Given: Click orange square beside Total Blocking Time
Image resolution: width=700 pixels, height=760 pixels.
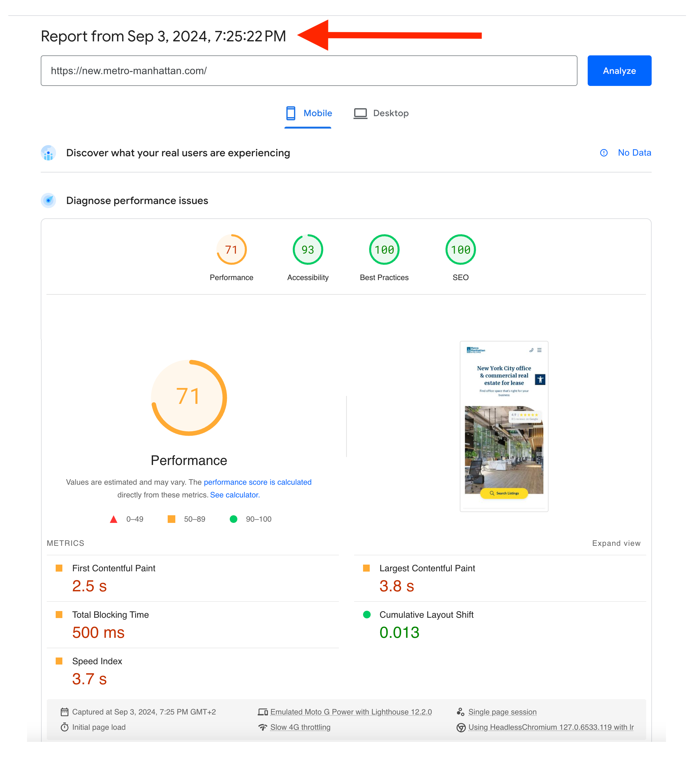Looking at the screenshot, I should [x=59, y=615].
